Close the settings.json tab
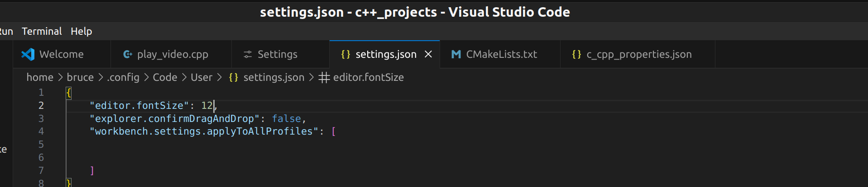This screenshot has width=868, height=187. 428,54
